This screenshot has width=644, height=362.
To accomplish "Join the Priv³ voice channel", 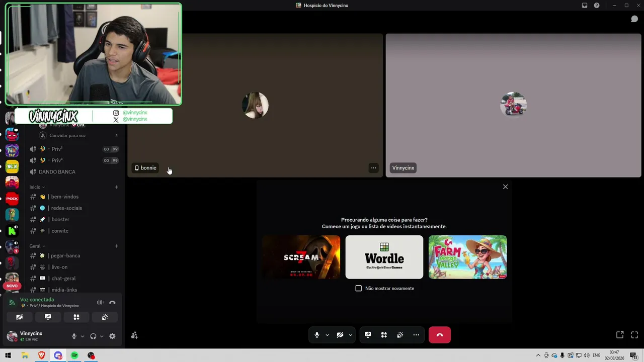I will [x=73, y=160].
